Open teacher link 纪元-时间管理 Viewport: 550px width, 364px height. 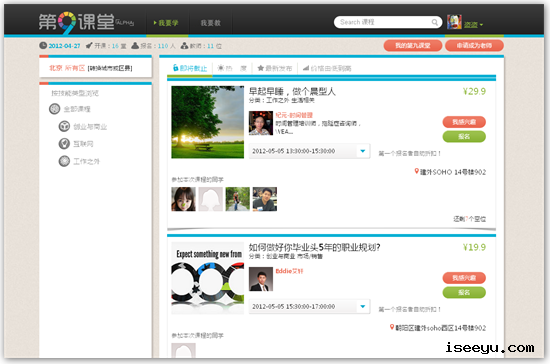point(294,115)
